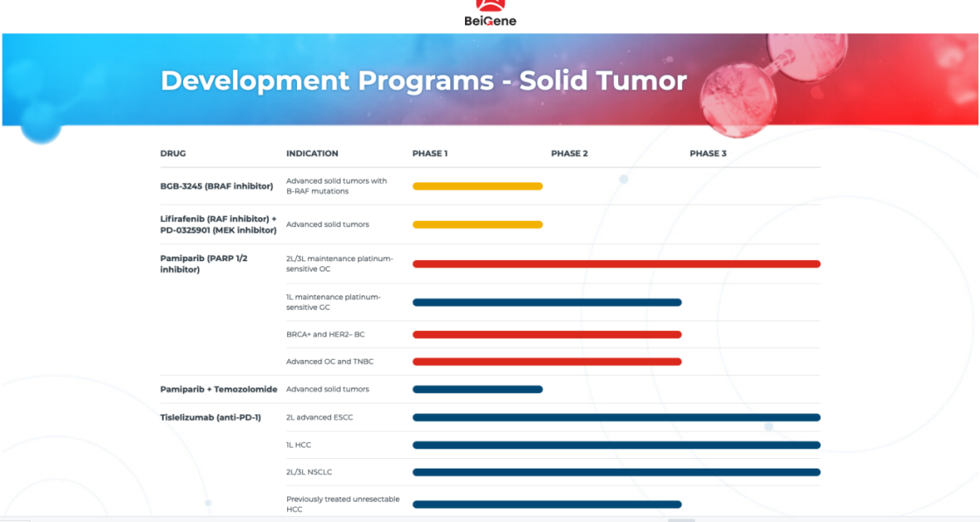Click BGB-3245 yellow phase 1 progress bar
Screen dimensions: 980x522
point(477,187)
